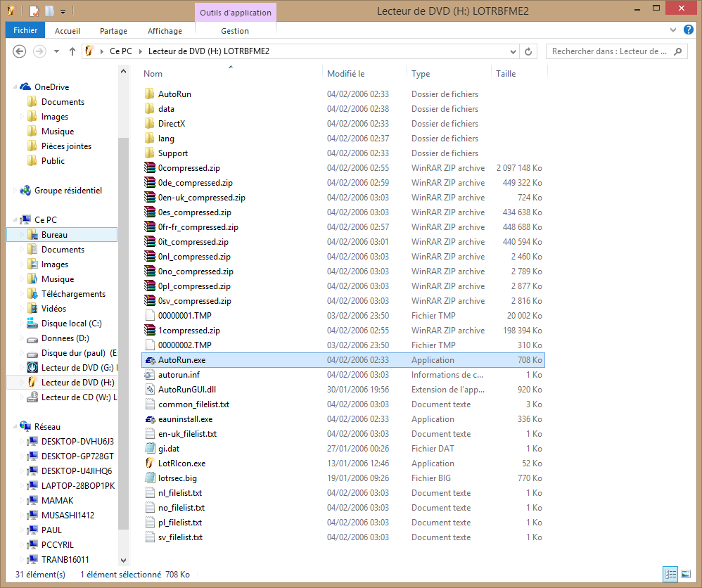Open the Fichier menu

tap(25, 31)
